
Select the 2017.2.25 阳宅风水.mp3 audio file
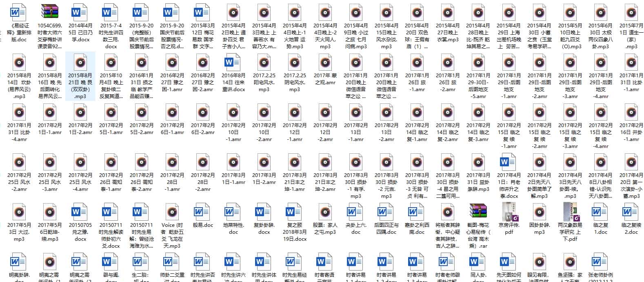(264, 63)
